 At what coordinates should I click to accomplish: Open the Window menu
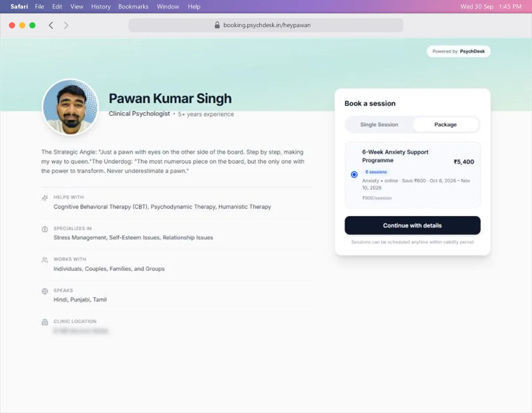click(168, 7)
